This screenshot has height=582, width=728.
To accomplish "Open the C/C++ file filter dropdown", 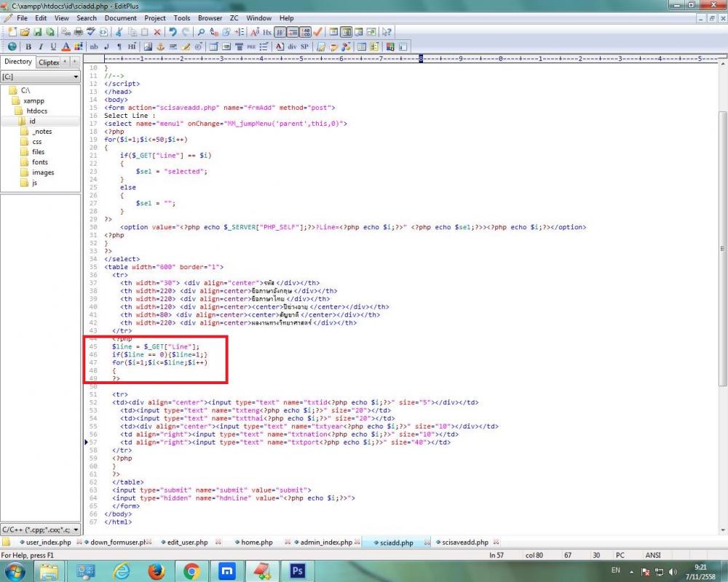I will click(x=76, y=529).
